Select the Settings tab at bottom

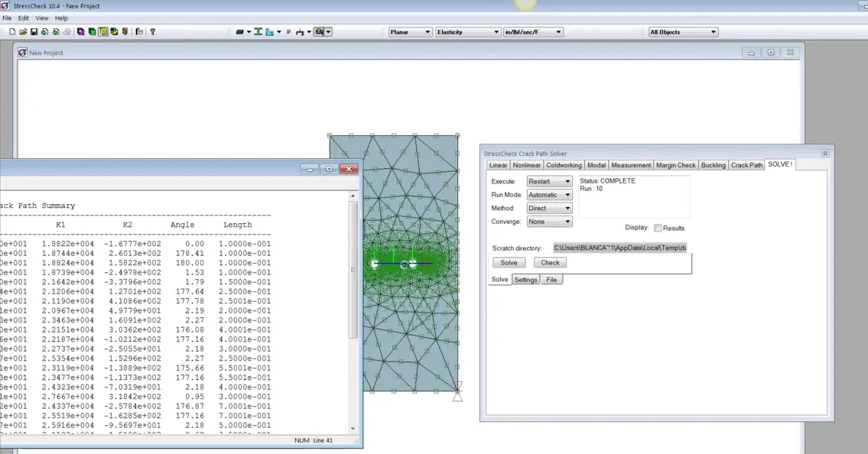[525, 280]
